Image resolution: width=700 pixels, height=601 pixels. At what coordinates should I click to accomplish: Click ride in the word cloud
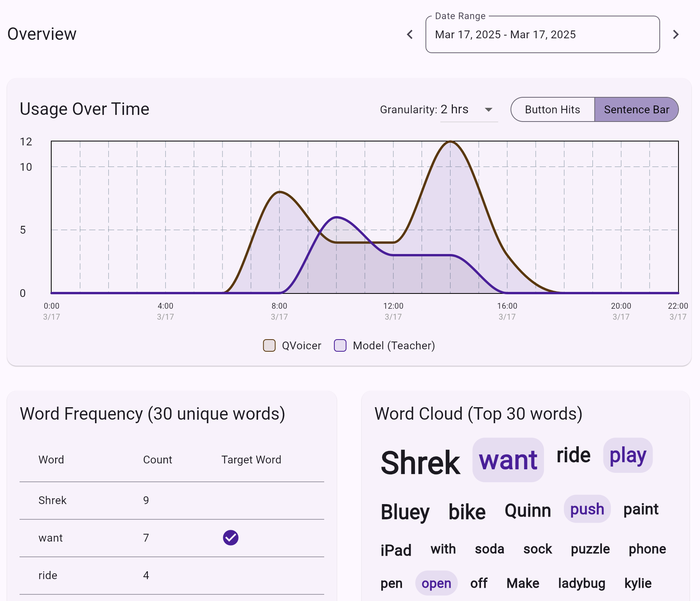(573, 455)
